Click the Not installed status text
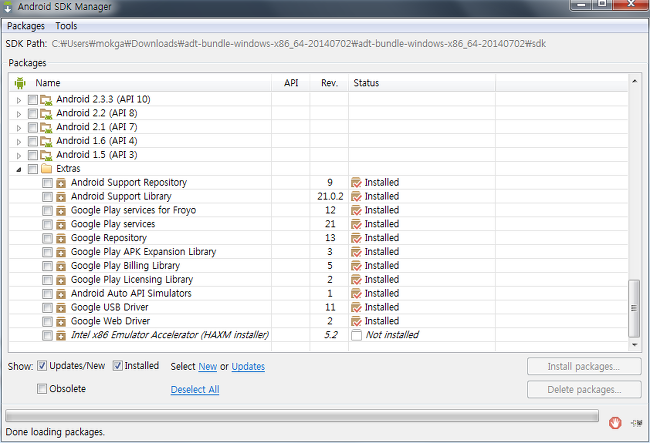Viewport: 650px width, 443px height. pyautogui.click(x=392, y=335)
